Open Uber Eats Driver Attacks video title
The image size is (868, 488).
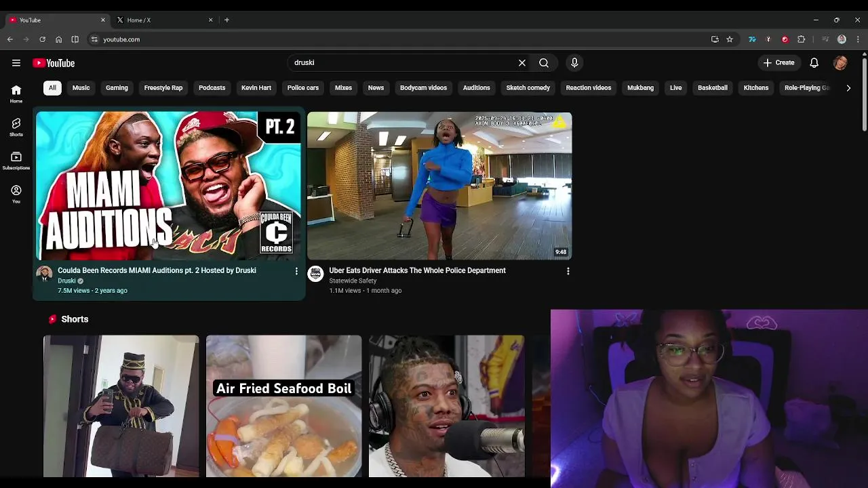coord(418,270)
